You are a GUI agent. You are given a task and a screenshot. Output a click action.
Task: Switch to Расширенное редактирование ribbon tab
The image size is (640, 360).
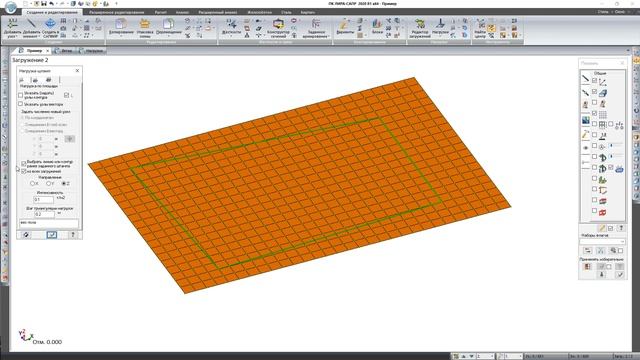[116, 12]
